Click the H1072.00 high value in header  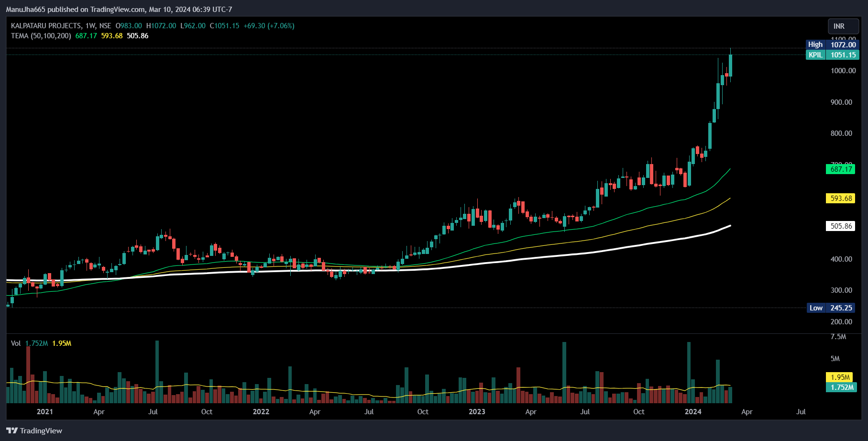tap(161, 26)
